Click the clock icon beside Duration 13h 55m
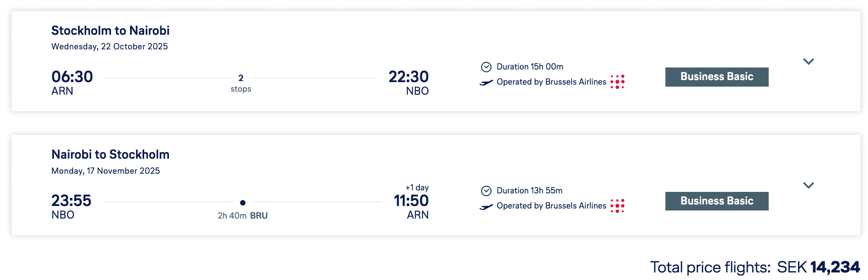Viewport: 868px width, 280px height. 486,191
